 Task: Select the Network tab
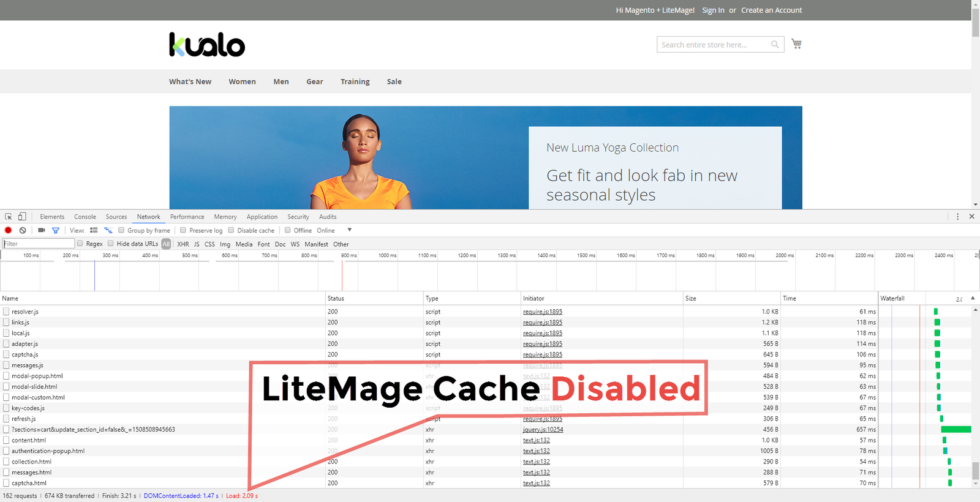pyautogui.click(x=149, y=217)
